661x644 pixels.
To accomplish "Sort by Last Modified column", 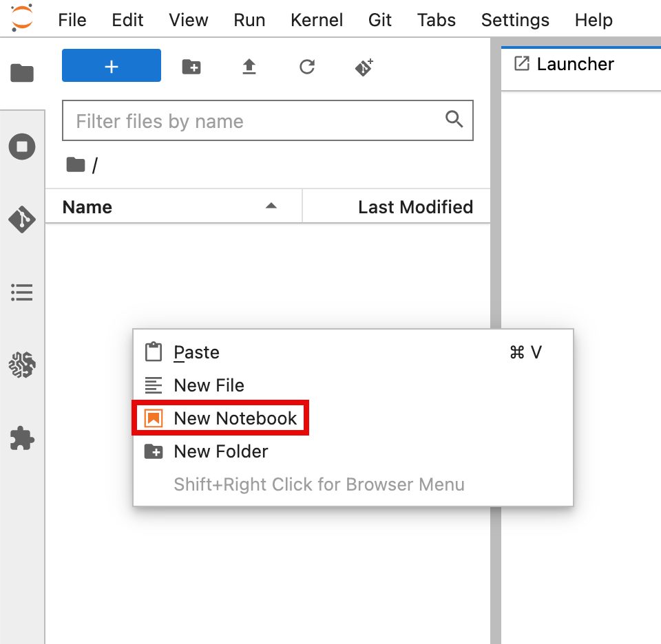I will coord(415,207).
